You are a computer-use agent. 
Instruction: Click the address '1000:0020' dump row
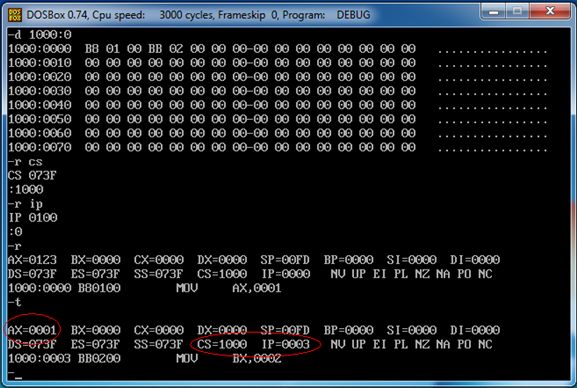coord(39,77)
